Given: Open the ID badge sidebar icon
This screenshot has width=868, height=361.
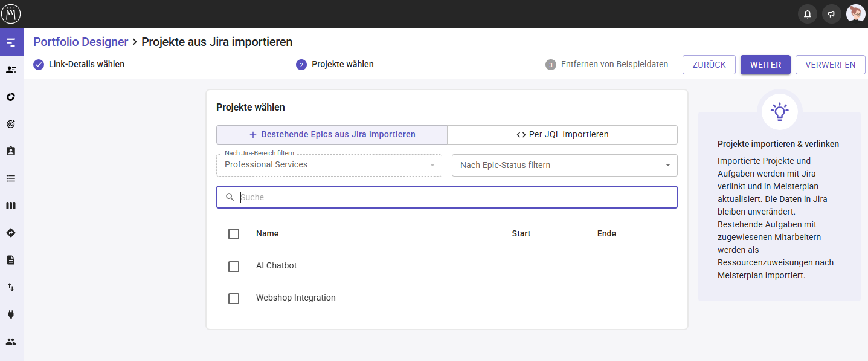Looking at the screenshot, I should [11, 151].
